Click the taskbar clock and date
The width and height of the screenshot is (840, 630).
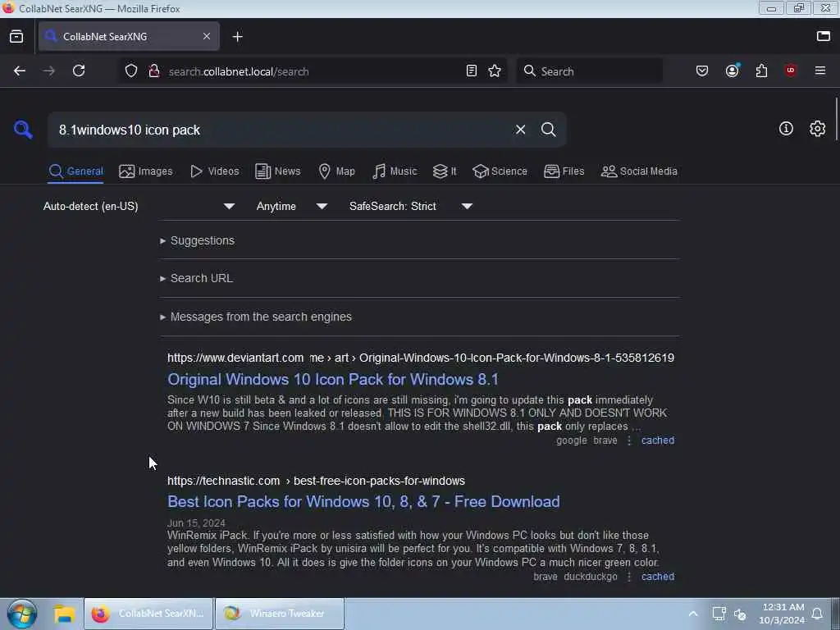(782, 614)
